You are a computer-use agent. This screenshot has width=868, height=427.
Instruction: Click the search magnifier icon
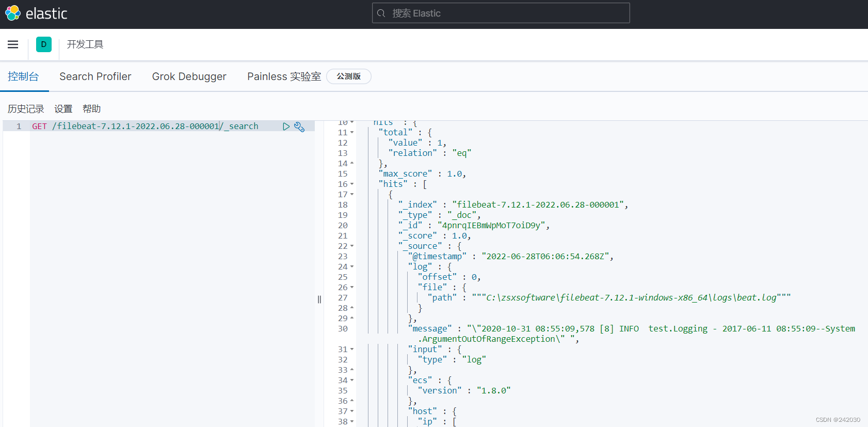pos(381,13)
